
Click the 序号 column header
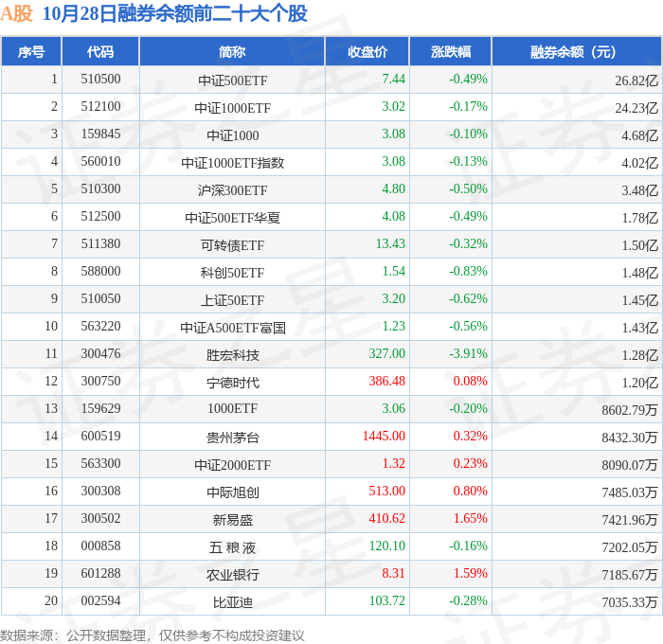click(31, 51)
